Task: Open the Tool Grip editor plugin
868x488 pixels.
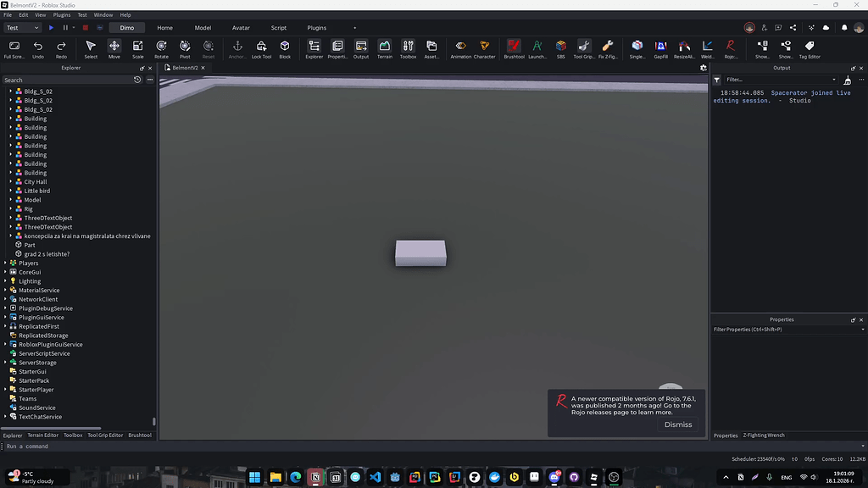Action: 584,48
